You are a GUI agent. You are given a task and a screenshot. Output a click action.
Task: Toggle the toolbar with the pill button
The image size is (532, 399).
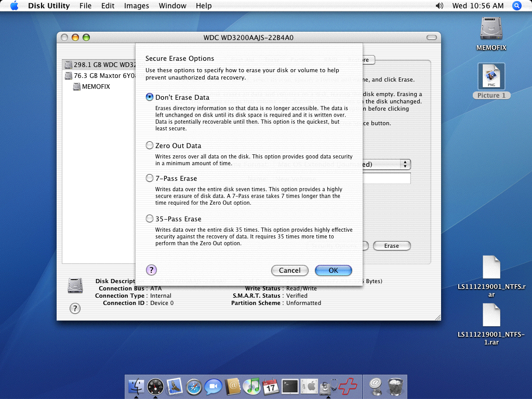click(432, 37)
